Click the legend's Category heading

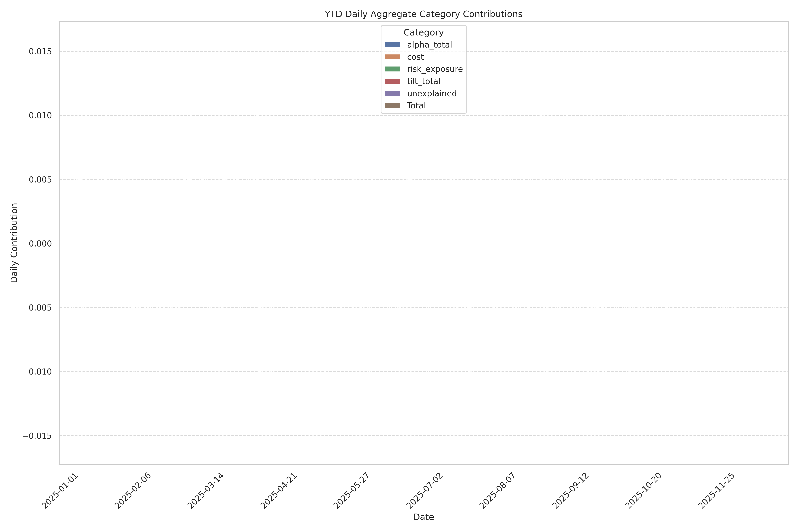click(x=423, y=33)
